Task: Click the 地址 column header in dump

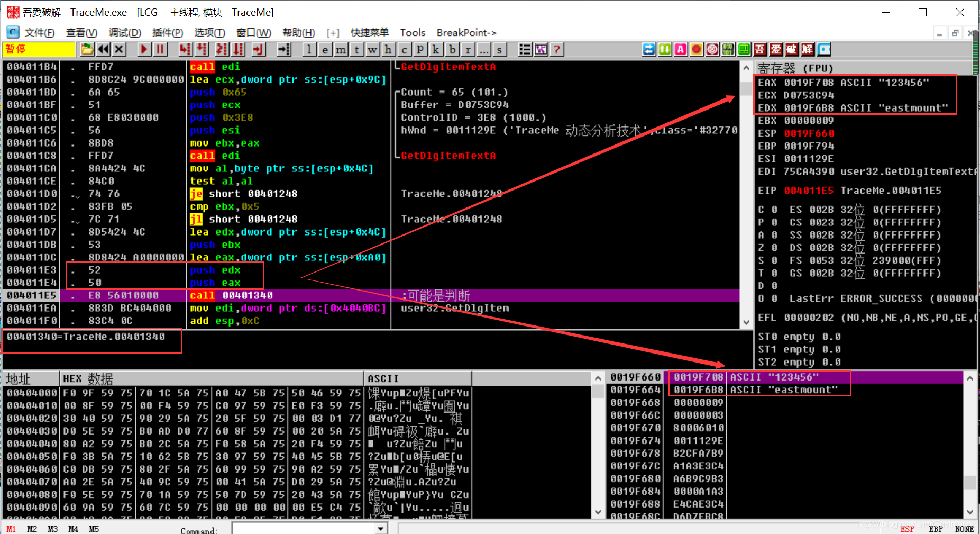Action: click(31, 378)
